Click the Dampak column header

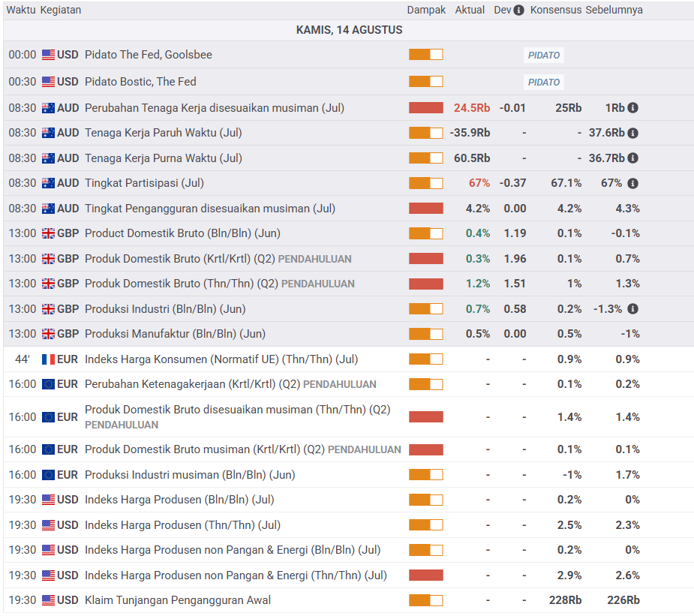(x=426, y=11)
